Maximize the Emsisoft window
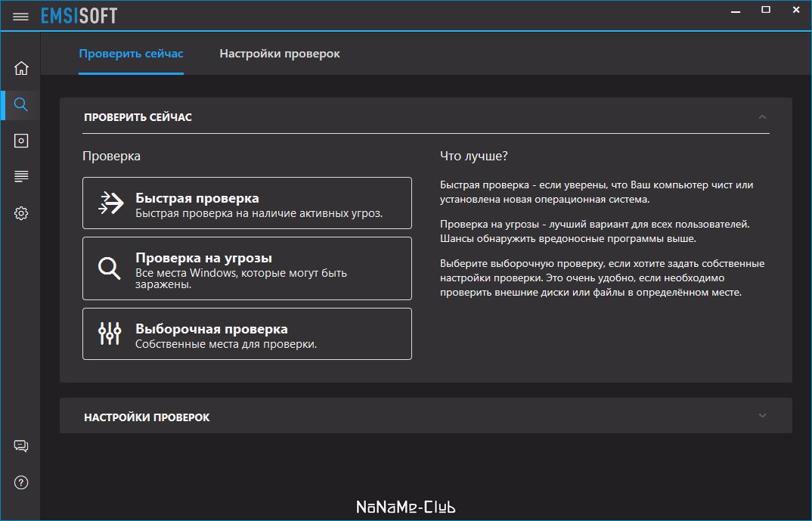 pos(766,10)
